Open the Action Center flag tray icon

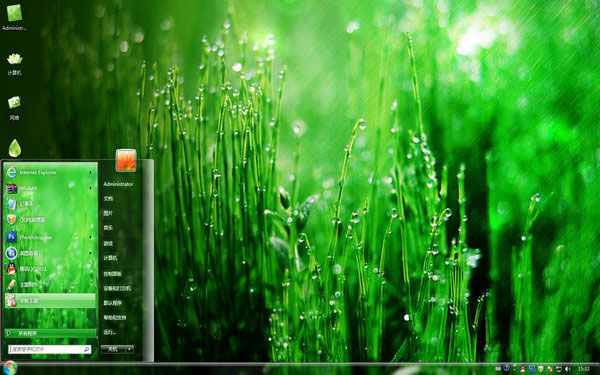click(x=550, y=369)
